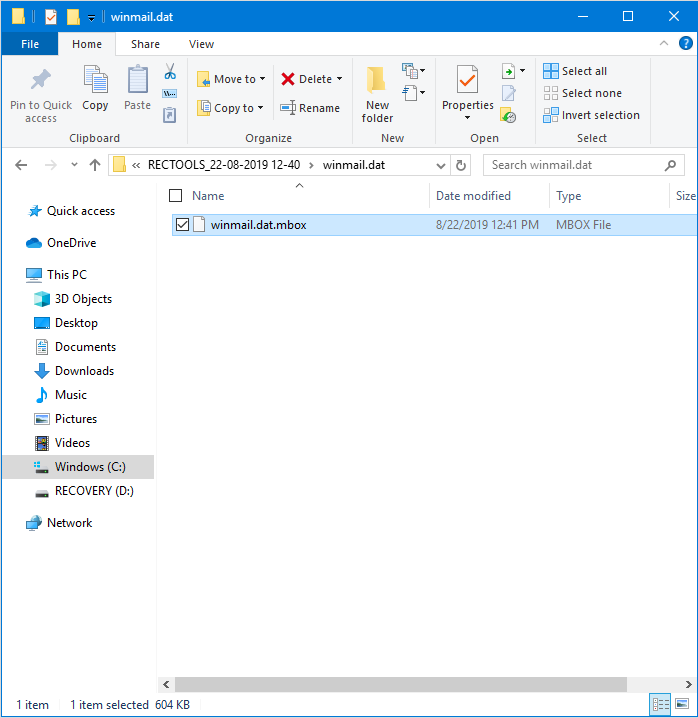This screenshot has height=718, width=698.
Task: Expand breadcrumb arrow after RECTOOLS folder
Action: (x=311, y=165)
